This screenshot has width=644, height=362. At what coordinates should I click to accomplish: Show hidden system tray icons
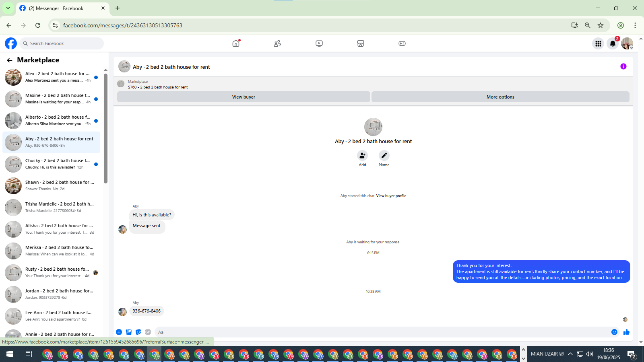tap(570, 354)
